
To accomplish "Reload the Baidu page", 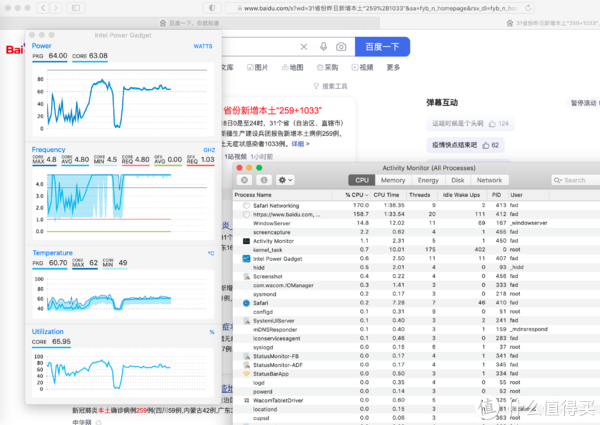I will 528,8.
